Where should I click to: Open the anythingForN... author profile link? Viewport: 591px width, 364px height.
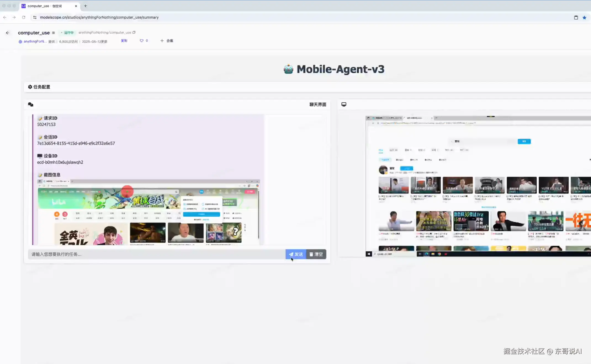35,41
